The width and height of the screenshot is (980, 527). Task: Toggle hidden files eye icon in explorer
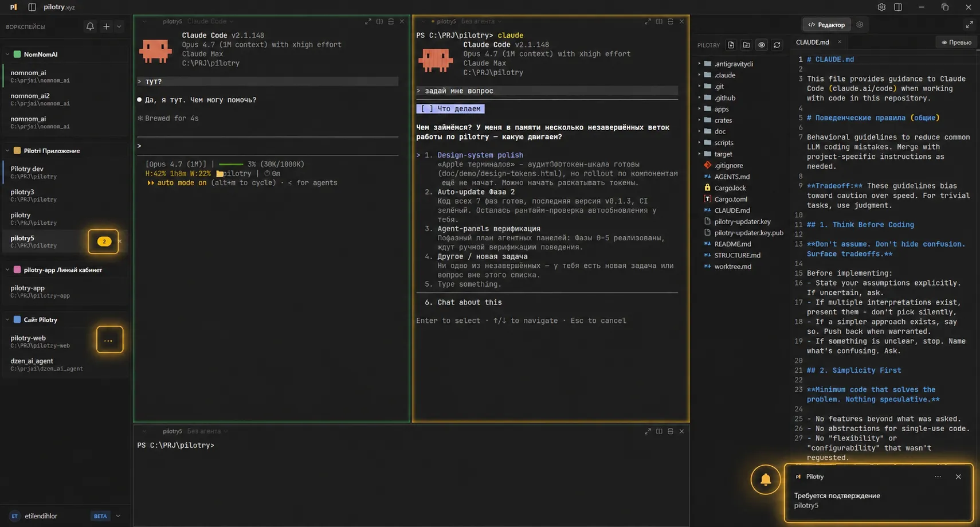(762, 45)
